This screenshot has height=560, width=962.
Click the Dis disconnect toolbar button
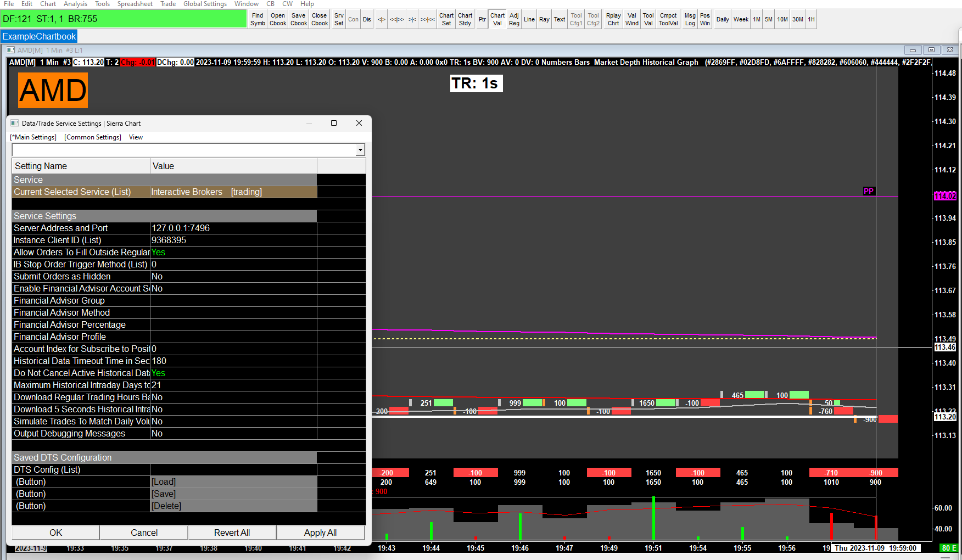tap(367, 19)
